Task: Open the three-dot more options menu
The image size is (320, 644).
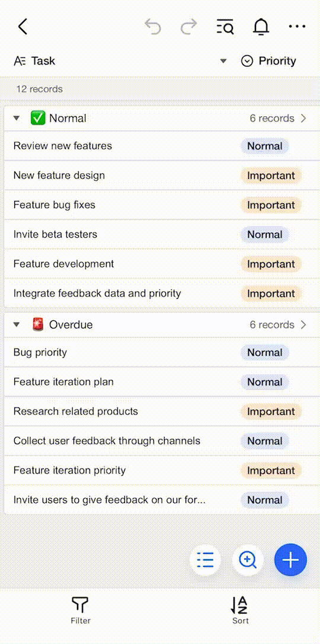Action: click(297, 27)
